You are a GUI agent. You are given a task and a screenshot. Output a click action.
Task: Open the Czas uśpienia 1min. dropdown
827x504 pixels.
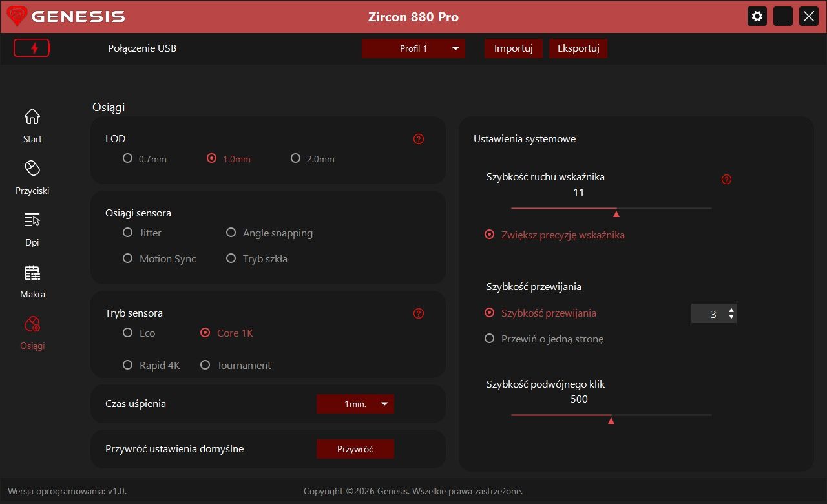[x=355, y=404]
